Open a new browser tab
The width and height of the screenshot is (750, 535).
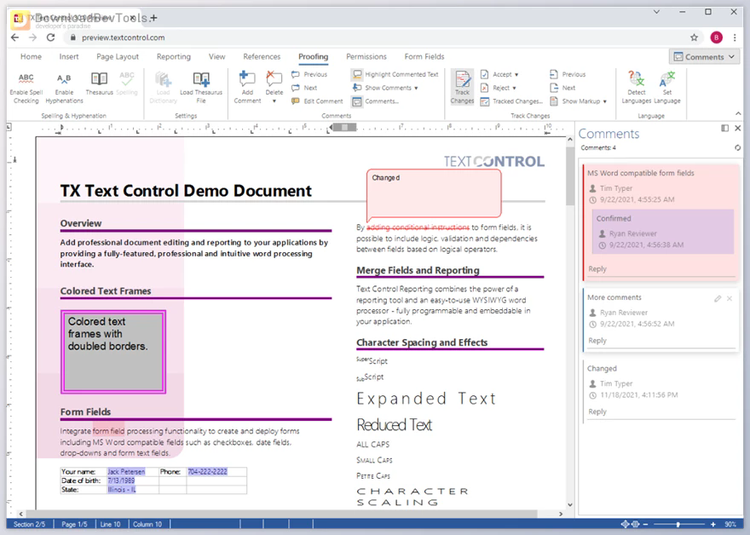(153, 18)
